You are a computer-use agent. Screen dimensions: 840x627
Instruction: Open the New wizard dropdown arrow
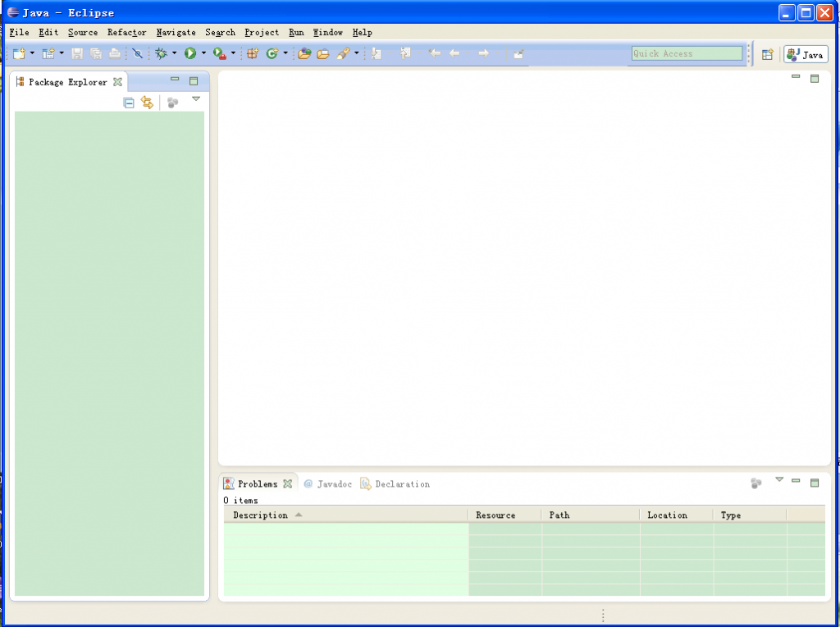(x=32, y=53)
